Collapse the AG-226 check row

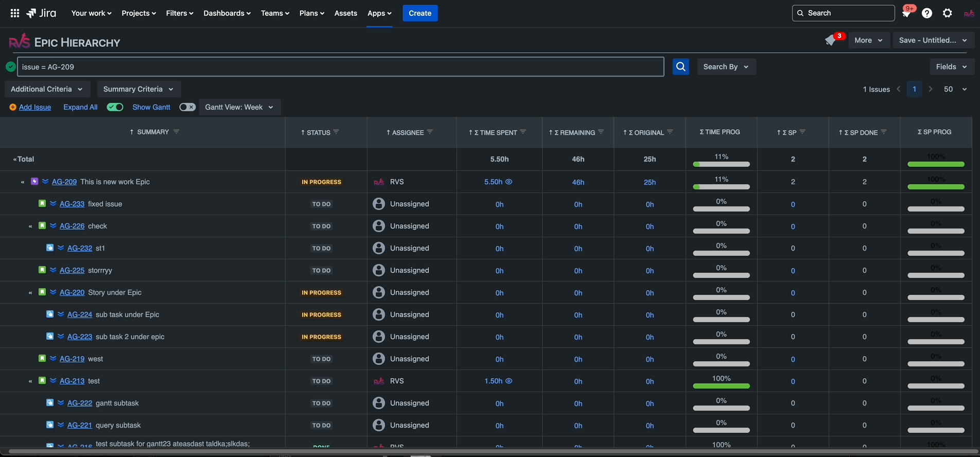click(x=30, y=226)
